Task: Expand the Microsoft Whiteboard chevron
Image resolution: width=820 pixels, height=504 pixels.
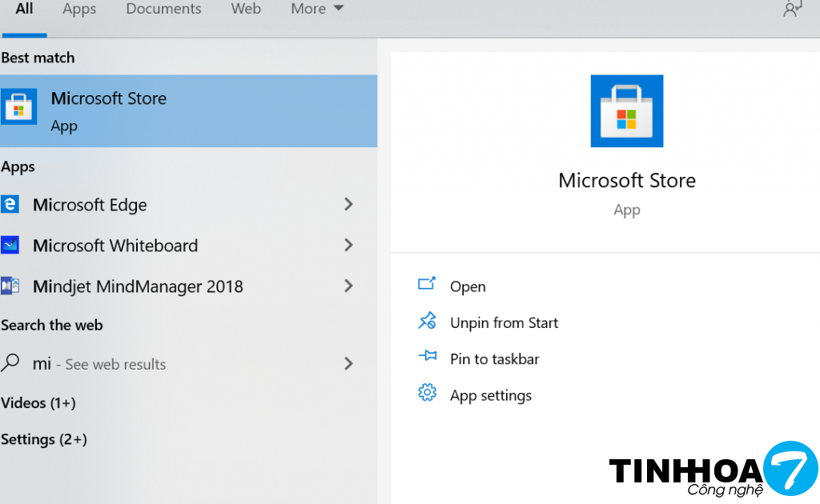Action: click(348, 246)
